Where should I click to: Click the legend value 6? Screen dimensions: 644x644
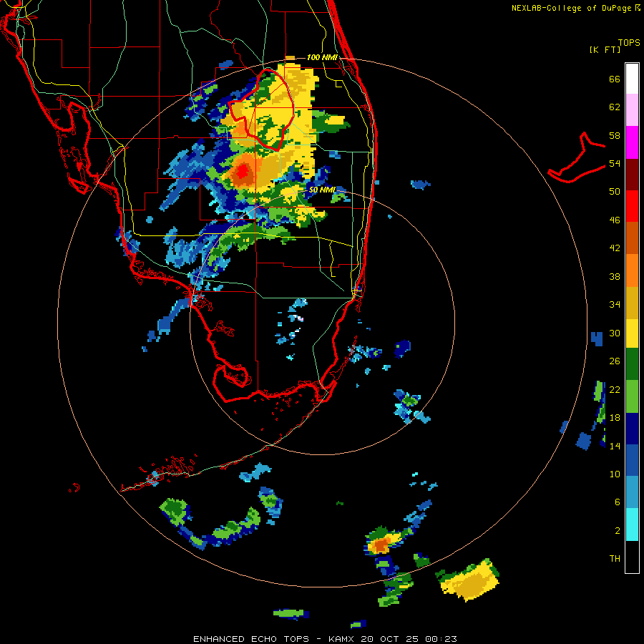coord(618,502)
